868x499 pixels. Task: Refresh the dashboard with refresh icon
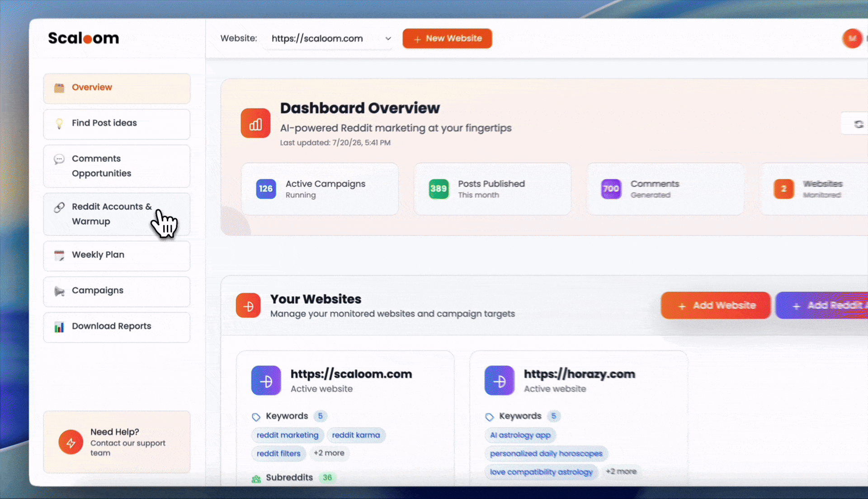point(859,124)
